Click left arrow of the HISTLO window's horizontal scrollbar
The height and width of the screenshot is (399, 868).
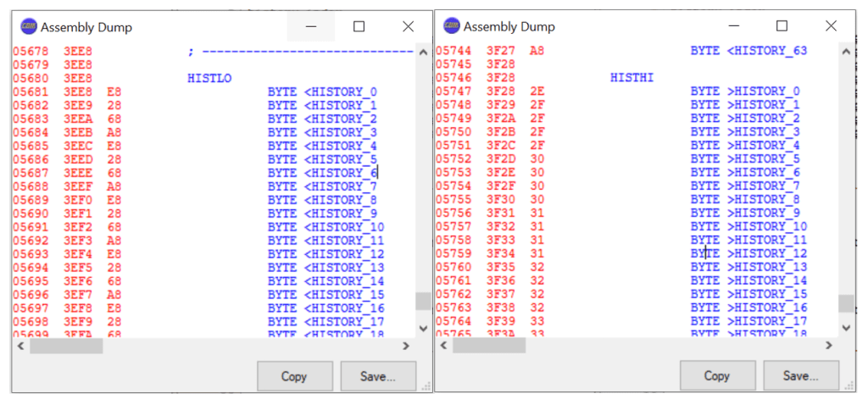(19, 346)
